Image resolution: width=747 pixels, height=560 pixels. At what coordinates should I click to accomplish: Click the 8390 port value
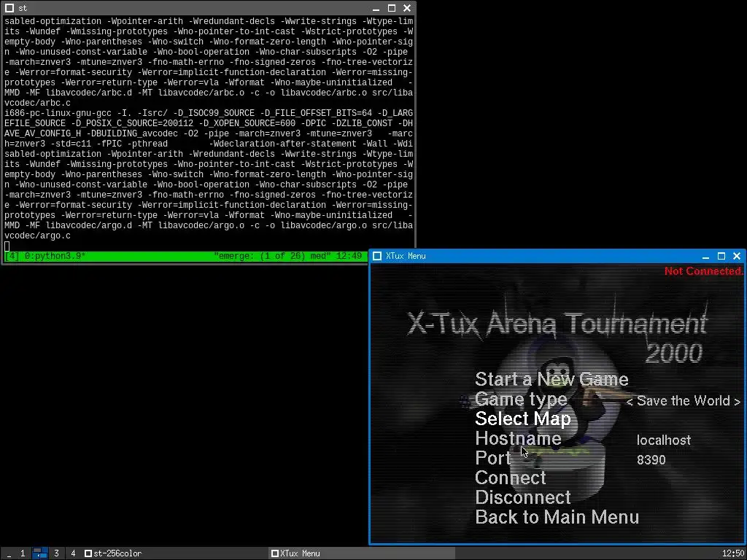tap(651, 460)
